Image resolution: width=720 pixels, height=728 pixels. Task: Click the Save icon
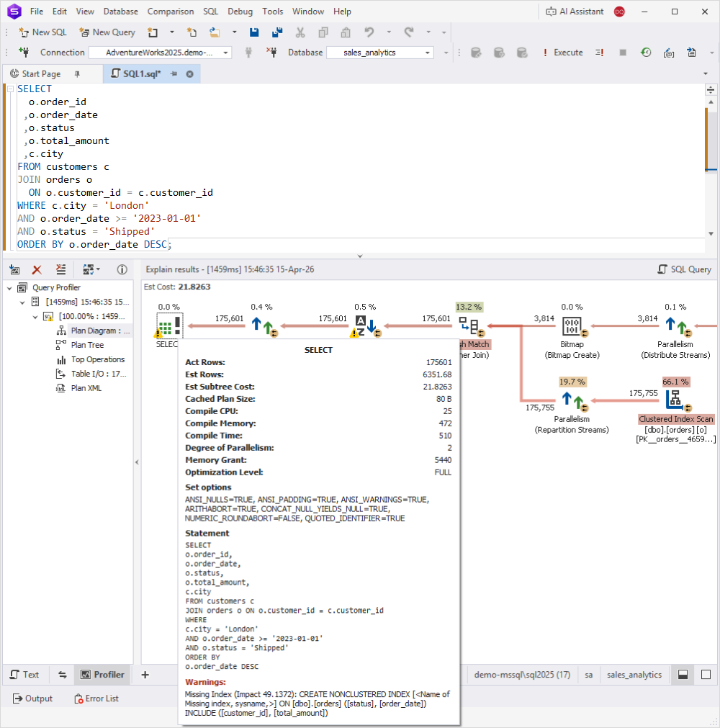pos(254,32)
